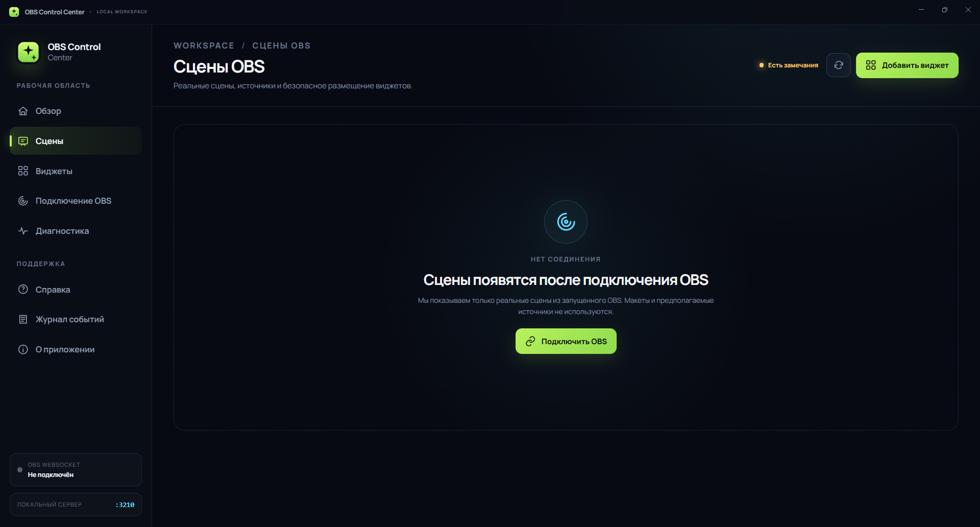
Task: Click the :3210 port value
Action: [125, 505]
